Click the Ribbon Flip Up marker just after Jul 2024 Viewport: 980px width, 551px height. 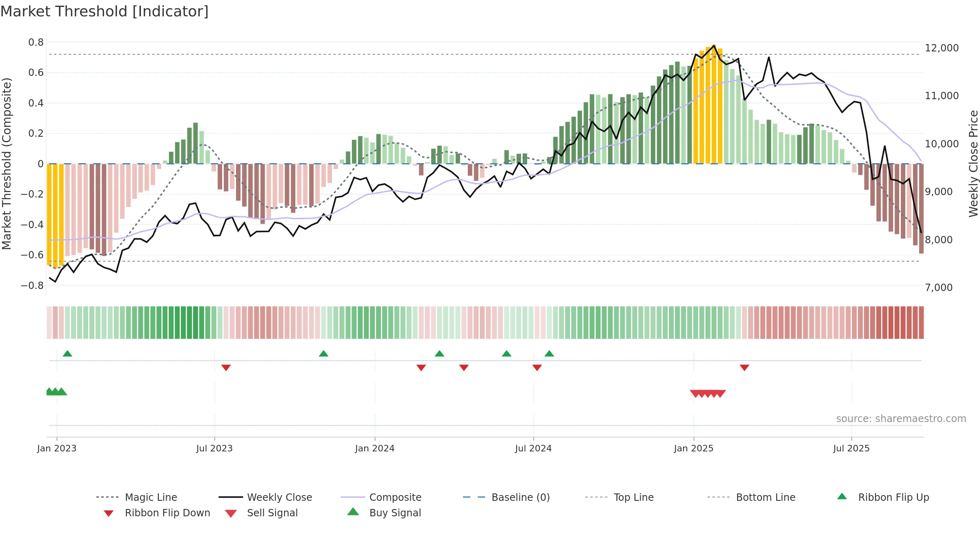click(549, 353)
